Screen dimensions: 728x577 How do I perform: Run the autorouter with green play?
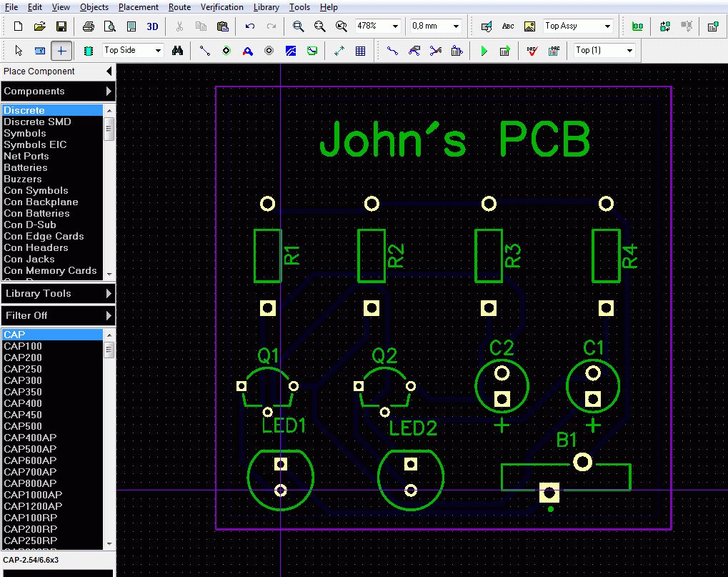484,50
